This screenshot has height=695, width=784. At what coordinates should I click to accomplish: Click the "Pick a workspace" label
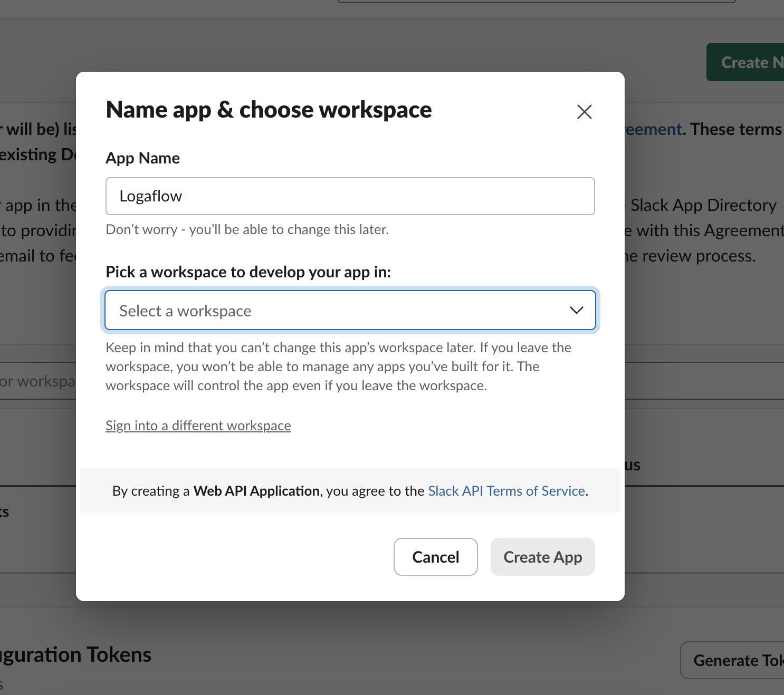click(x=248, y=272)
